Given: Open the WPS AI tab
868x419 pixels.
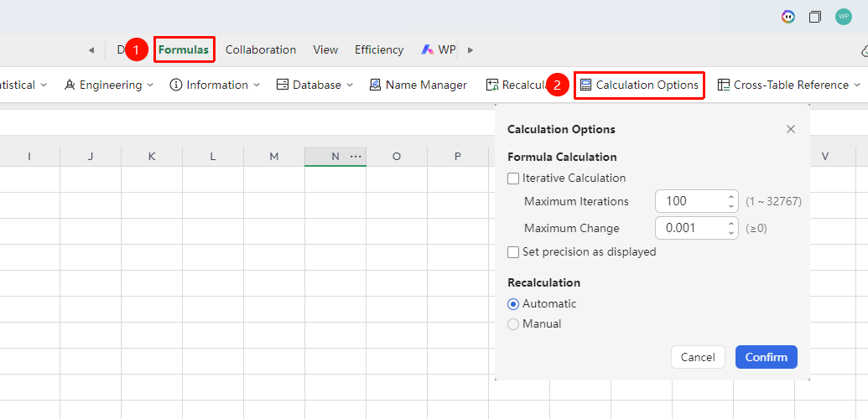Looking at the screenshot, I should (x=438, y=49).
